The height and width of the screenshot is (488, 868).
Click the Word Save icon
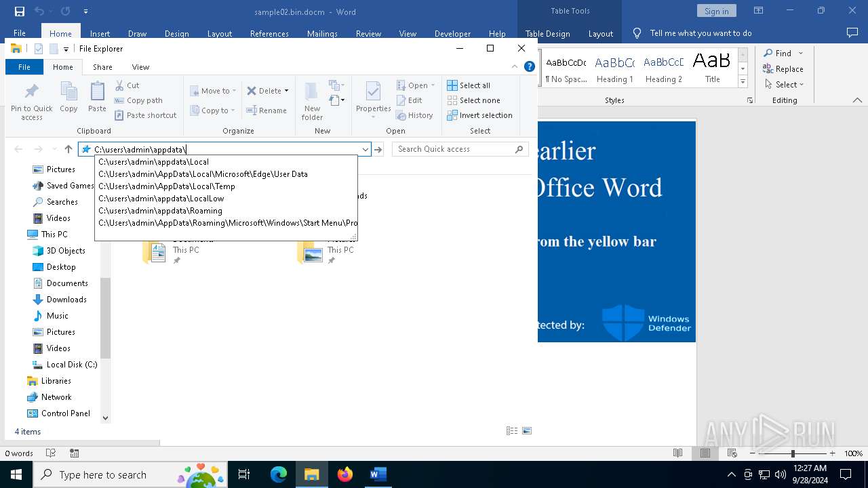click(19, 12)
